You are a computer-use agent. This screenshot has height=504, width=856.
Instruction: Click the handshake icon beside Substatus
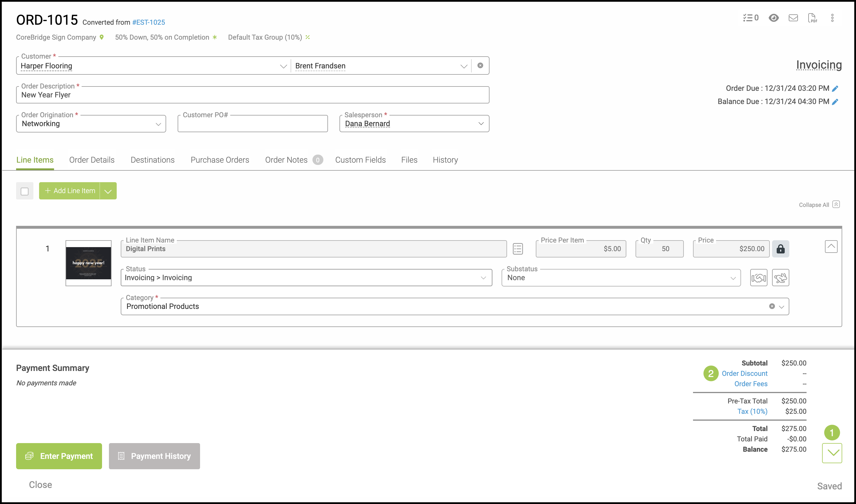[759, 278]
